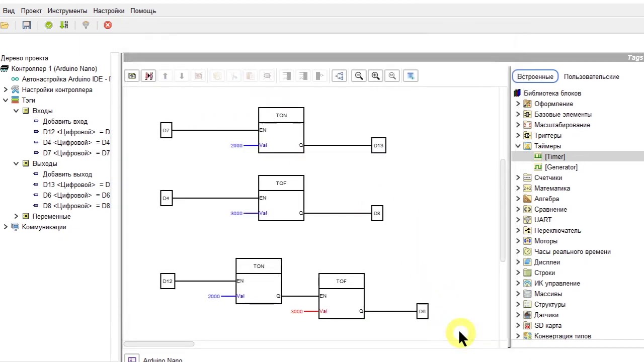Select the Встроенные tab
The image size is (644, 362).
tap(535, 76)
